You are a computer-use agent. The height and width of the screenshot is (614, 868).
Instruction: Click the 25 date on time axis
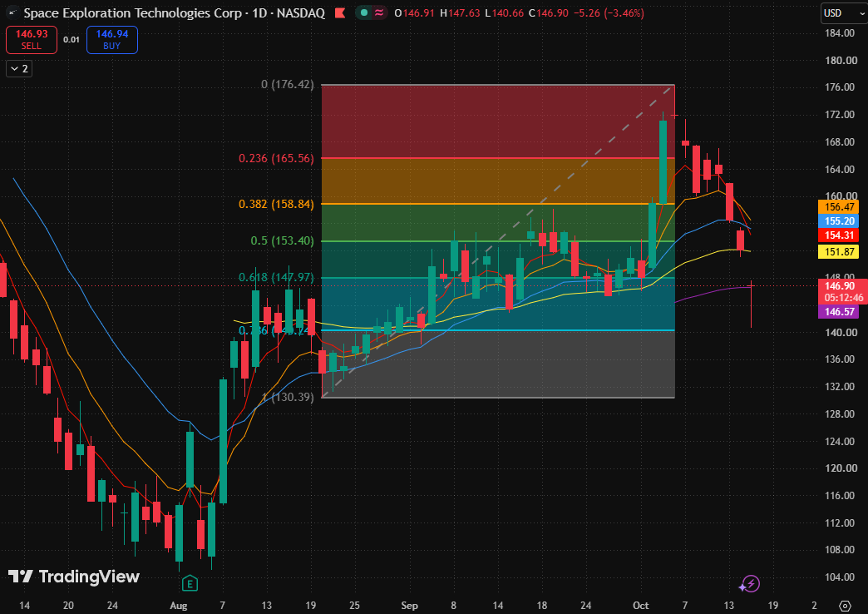coord(354,606)
